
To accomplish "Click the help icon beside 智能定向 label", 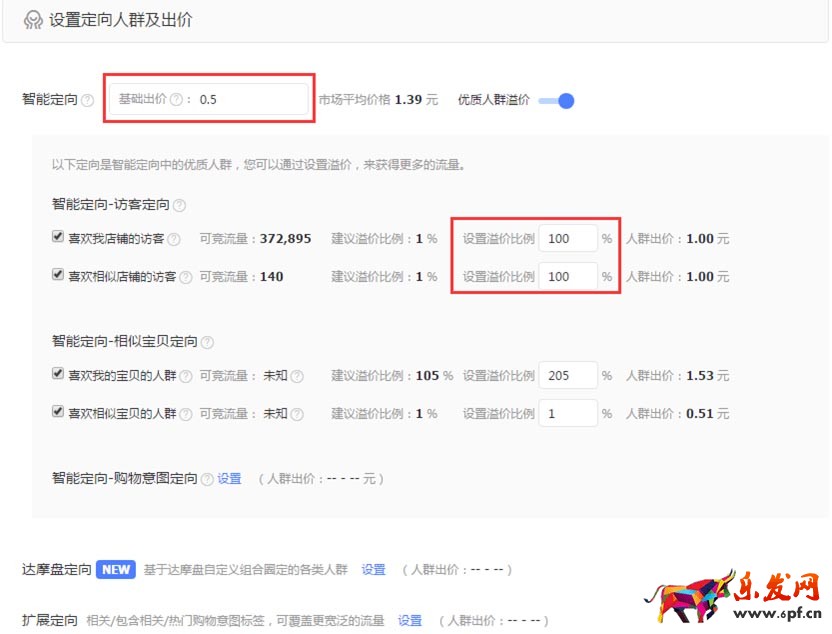I will (89, 99).
